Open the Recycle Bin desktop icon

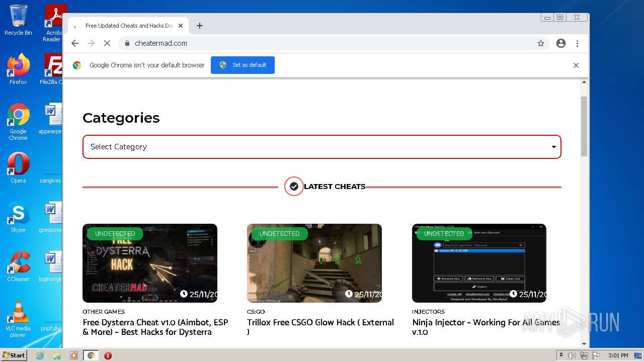click(x=18, y=20)
